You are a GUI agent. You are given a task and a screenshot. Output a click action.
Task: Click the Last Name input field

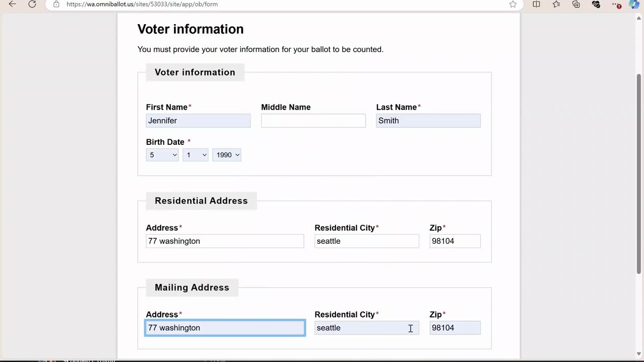click(428, 121)
